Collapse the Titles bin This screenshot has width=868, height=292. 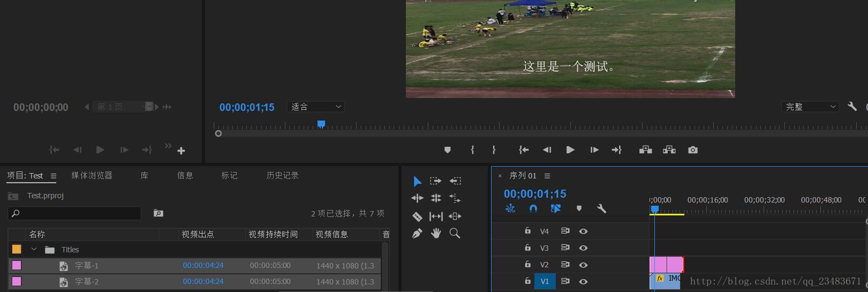point(34,250)
